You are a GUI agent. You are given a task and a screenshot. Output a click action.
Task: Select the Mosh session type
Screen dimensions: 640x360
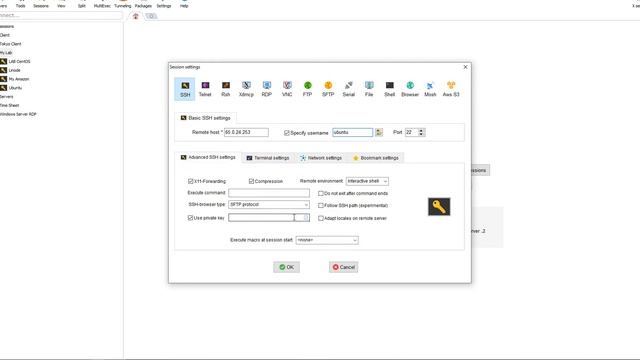point(430,89)
